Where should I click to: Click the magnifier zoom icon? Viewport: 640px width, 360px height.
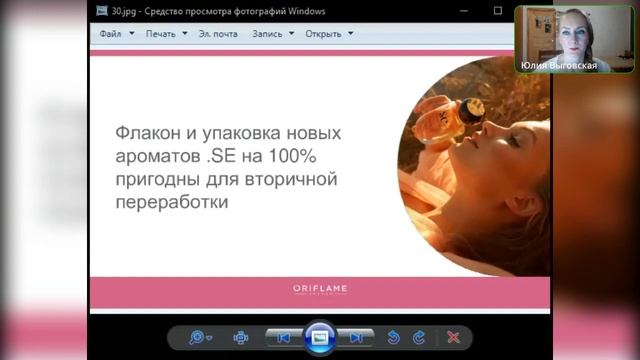coord(197,338)
